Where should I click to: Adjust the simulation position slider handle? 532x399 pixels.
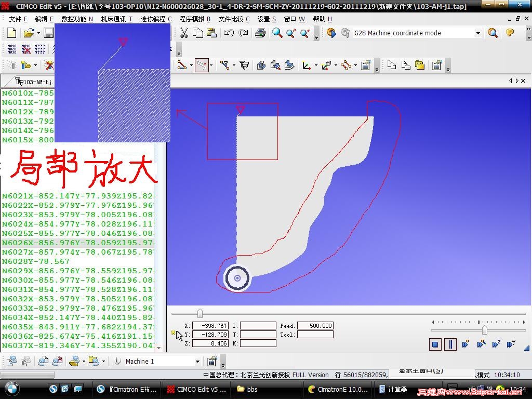click(x=200, y=313)
